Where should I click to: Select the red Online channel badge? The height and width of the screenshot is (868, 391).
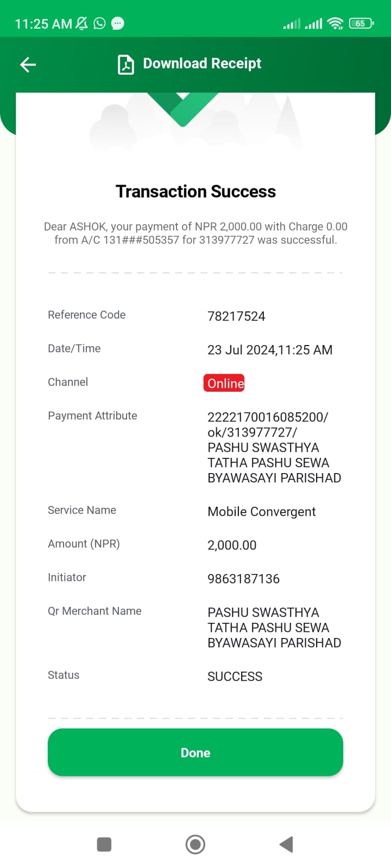point(224,383)
